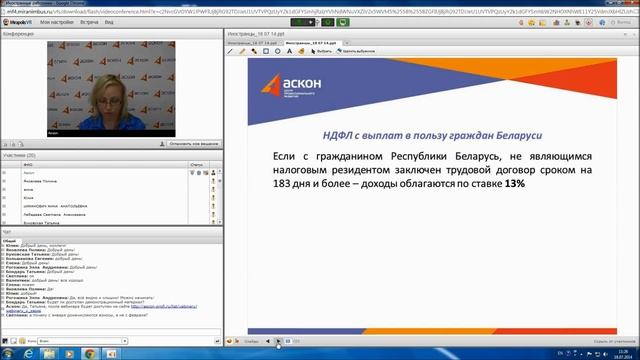Click the presenter webcam video
This screenshot has width=640, height=360.
coord(111,89)
